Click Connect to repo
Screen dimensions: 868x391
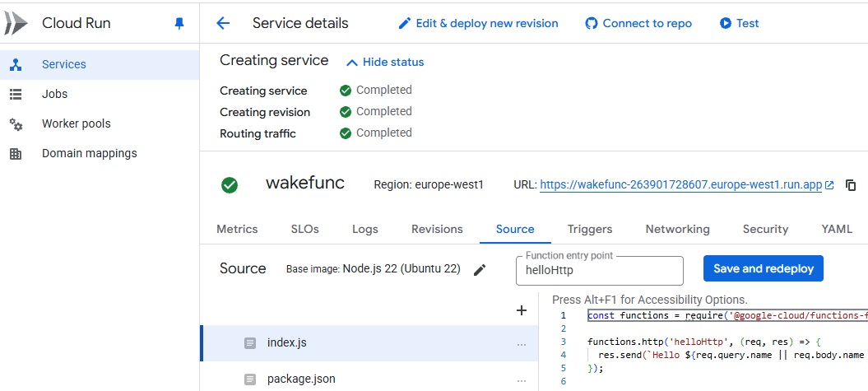(638, 23)
